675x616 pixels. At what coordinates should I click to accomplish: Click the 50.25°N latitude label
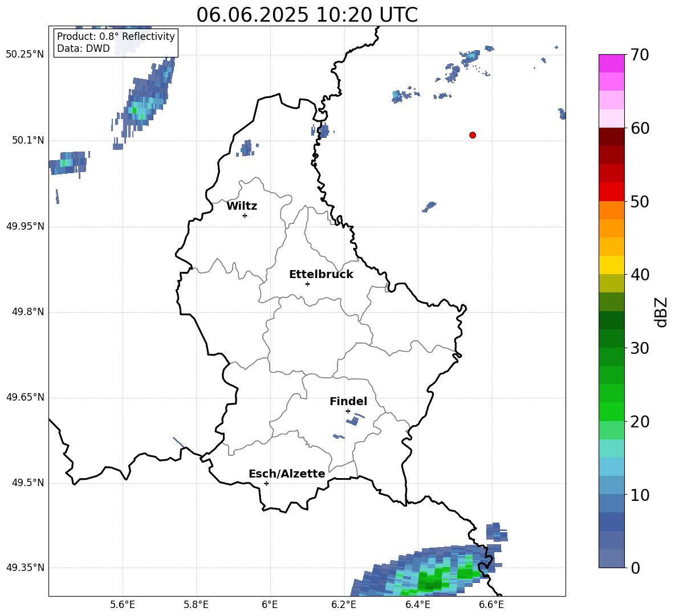[25, 55]
